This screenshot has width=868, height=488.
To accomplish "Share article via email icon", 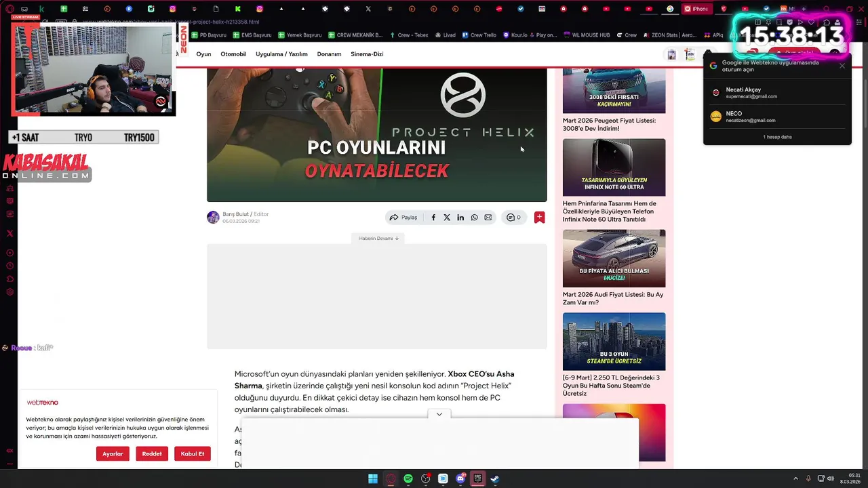I will pyautogui.click(x=488, y=218).
